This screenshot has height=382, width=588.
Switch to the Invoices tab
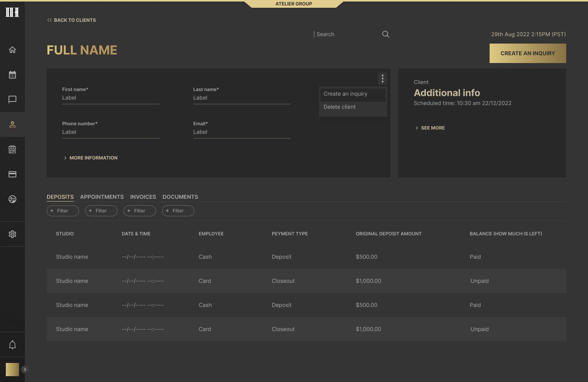pyautogui.click(x=143, y=197)
